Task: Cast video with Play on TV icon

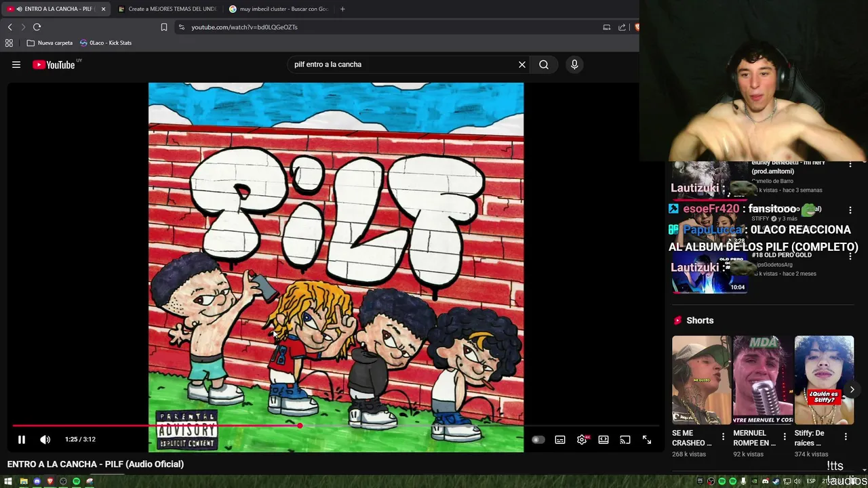Action: tap(625, 440)
